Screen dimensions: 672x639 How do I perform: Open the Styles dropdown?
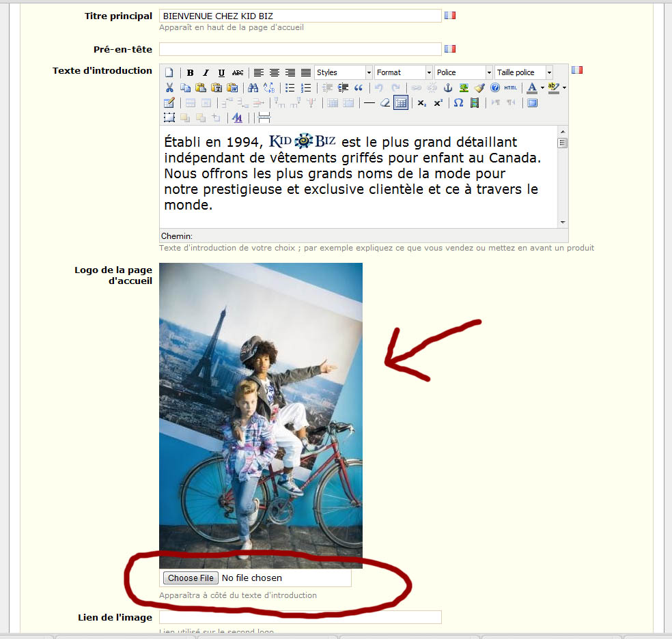coord(344,72)
